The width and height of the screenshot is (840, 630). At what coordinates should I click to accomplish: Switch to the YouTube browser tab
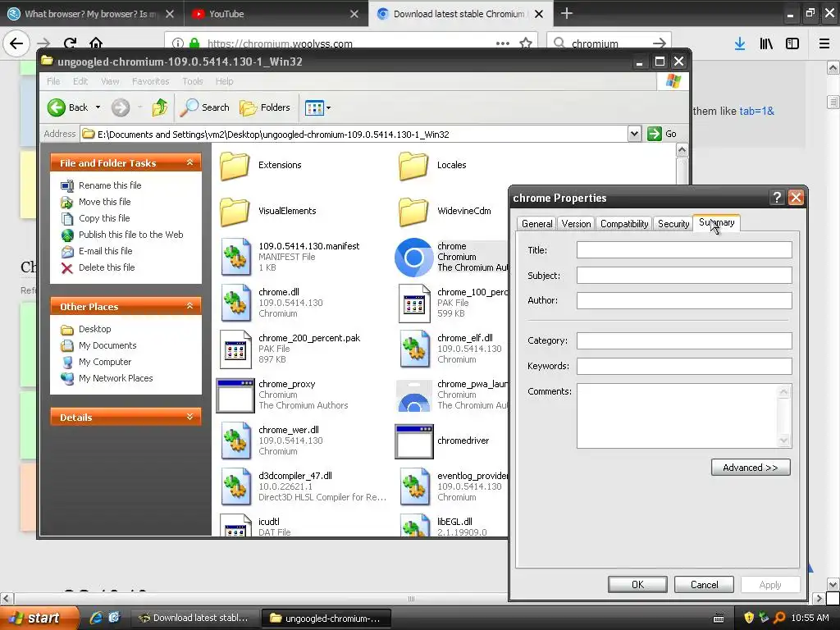[x=274, y=14]
